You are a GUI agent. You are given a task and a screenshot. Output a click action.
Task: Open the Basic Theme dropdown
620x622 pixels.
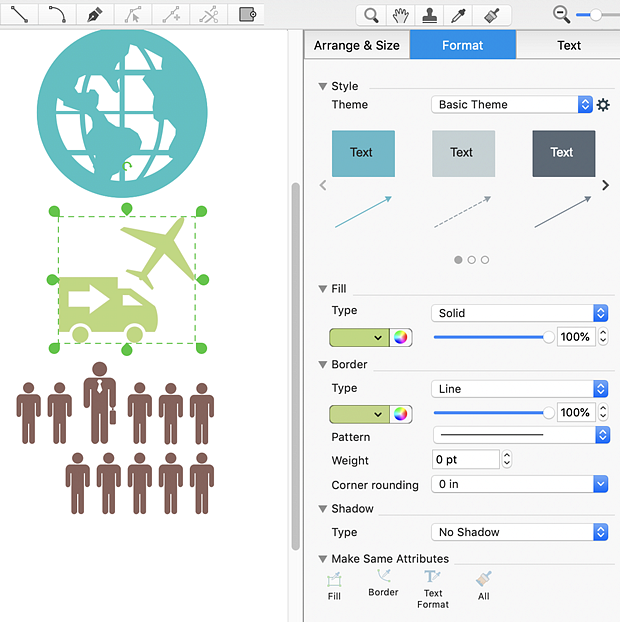point(512,105)
